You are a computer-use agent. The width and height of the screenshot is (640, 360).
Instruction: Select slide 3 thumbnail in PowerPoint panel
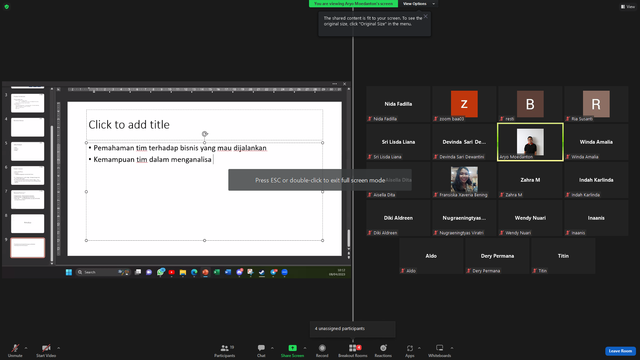27,103
